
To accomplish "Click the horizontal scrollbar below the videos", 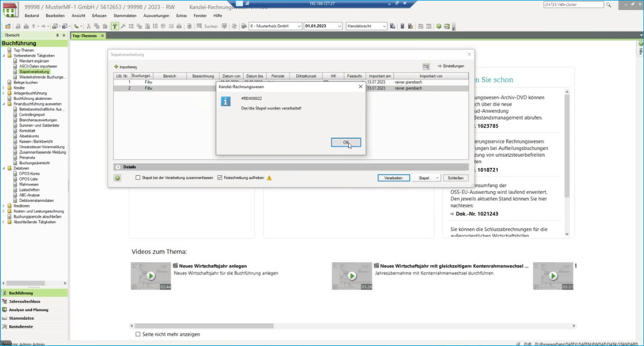I will (204, 326).
